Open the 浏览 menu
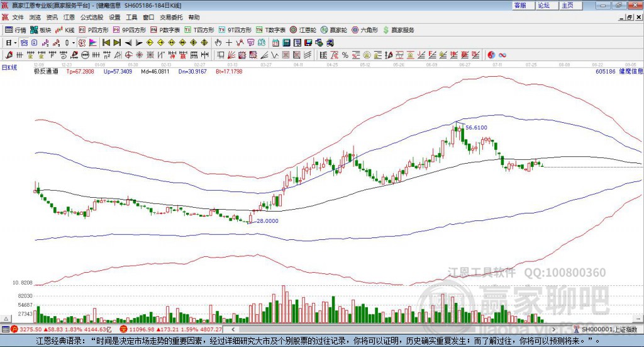 [x=35, y=17]
